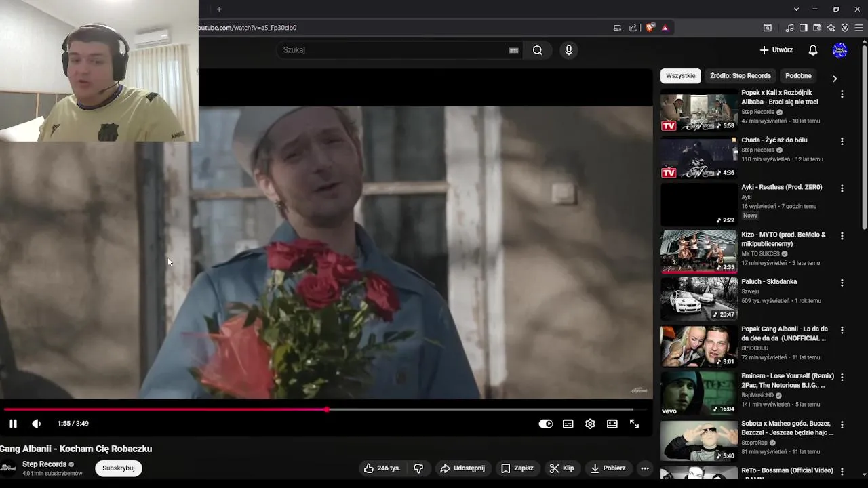868x488 pixels.
Task: Open the Chada - Żyć aż do bólu thumbnail
Action: click(x=699, y=157)
